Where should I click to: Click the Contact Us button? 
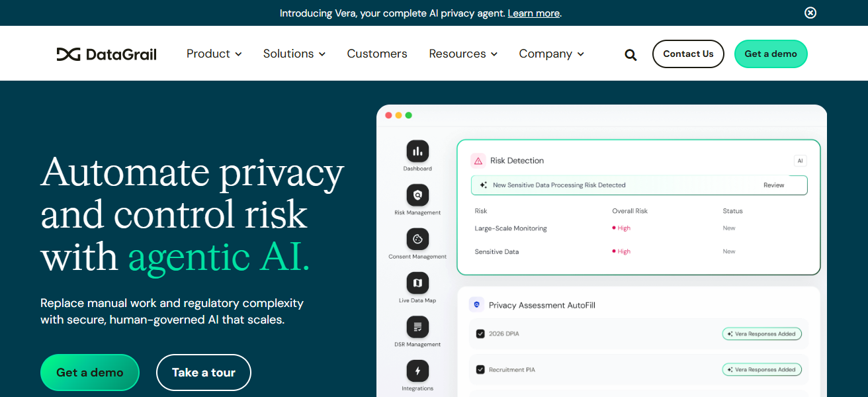pyautogui.click(x=688, y=54)
